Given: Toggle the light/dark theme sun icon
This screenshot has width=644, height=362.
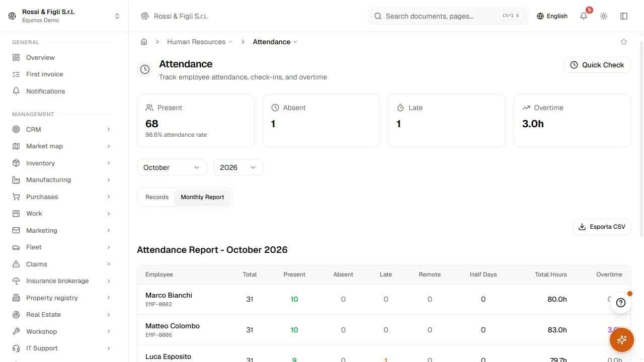Looking at the screenshot, I should pos(604,16).
